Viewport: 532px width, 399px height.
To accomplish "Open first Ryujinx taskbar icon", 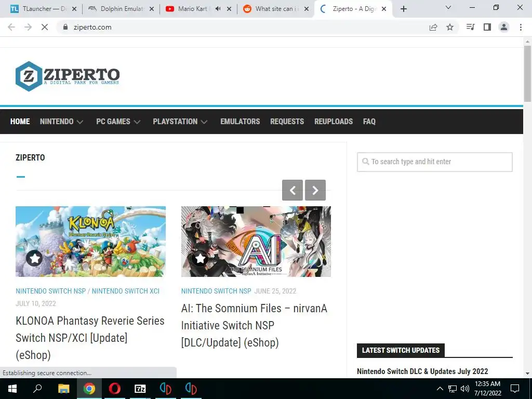I will [166, 389].
